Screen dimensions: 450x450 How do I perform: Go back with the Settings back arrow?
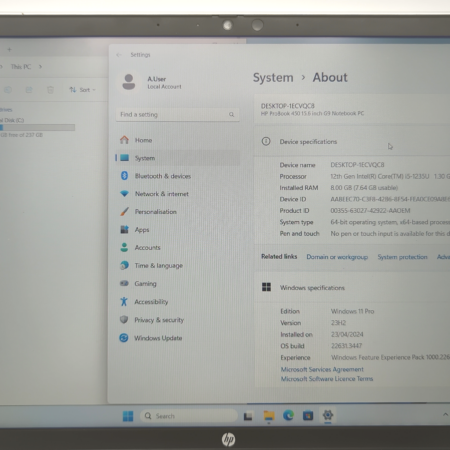[119, 55]
